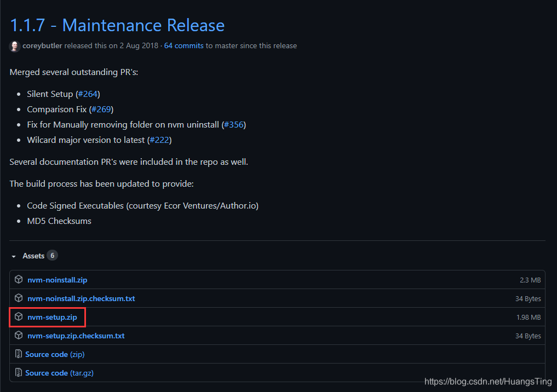557x392 pixels.
Task: Open pull request #222 link
Action: [x=159, y=140]
